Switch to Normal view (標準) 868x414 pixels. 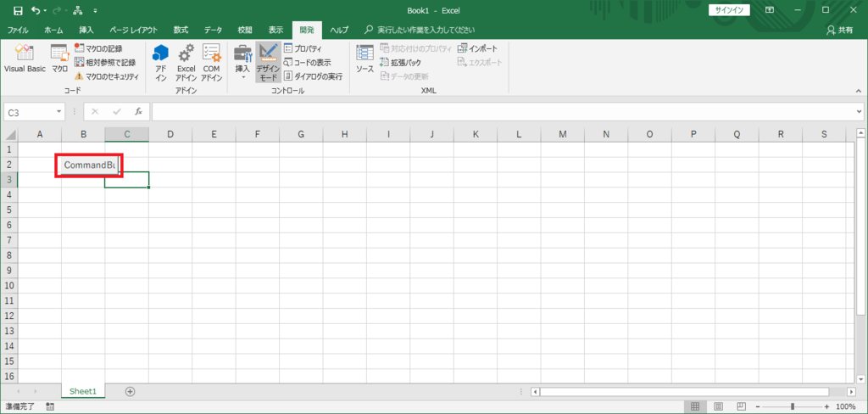pos(695,407)
